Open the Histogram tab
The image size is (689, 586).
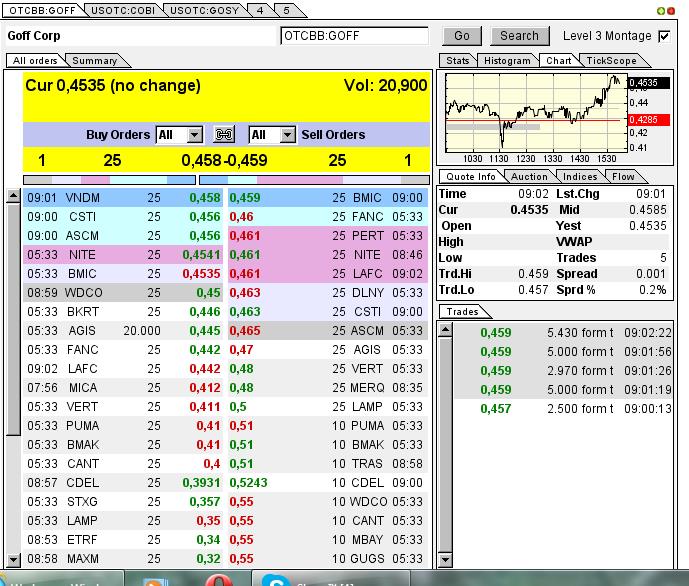pos(507,61)
